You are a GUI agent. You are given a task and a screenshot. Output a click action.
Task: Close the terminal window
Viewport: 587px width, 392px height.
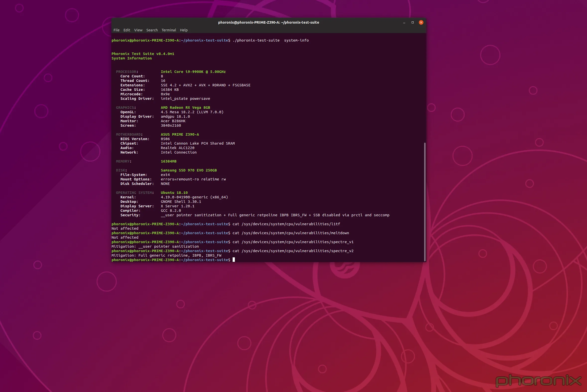click(x=421, y=22)
